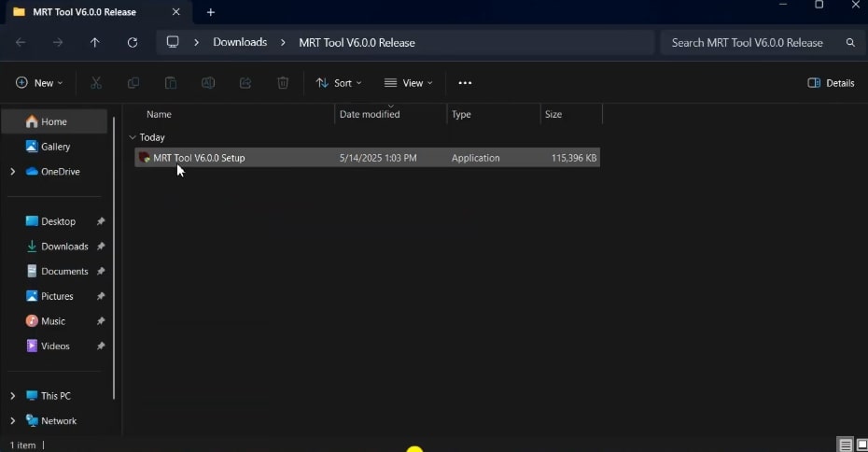Viewport: 868px width, 452px height.
Task: Unpin Downloads using its pin icon
Action: point(101,247)
